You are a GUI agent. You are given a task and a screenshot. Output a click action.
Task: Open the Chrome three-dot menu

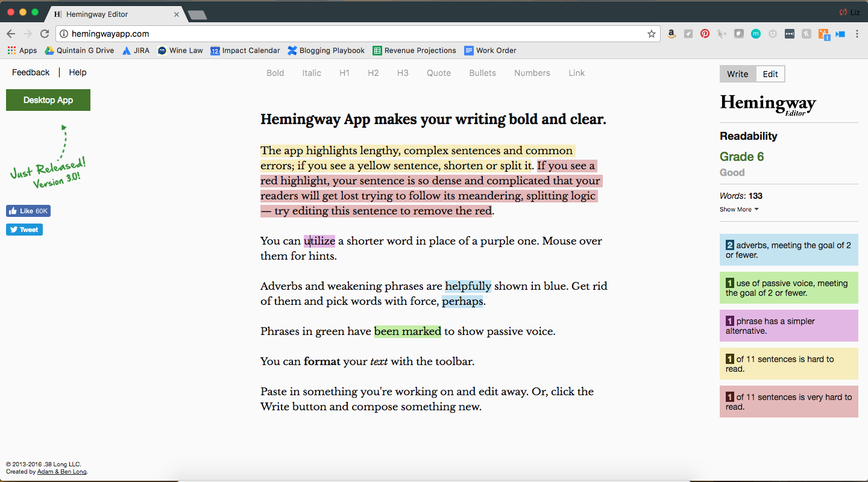coord(857,34)
